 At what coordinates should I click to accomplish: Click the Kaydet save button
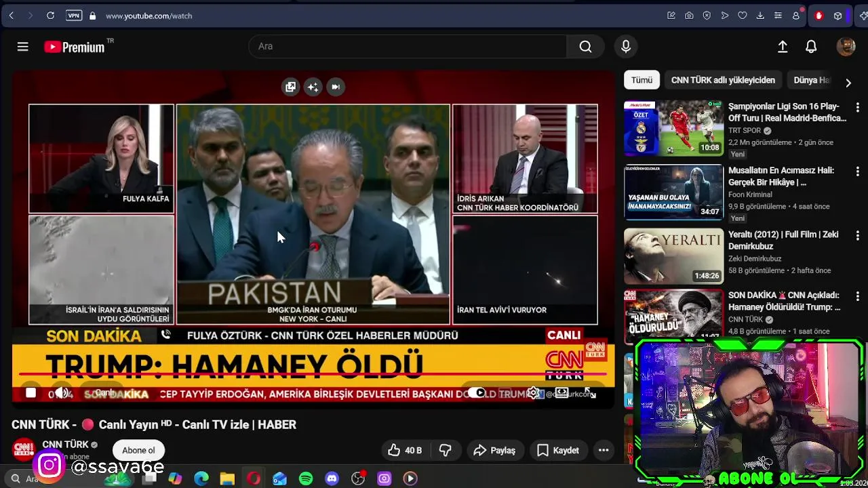tap(558, 450)
